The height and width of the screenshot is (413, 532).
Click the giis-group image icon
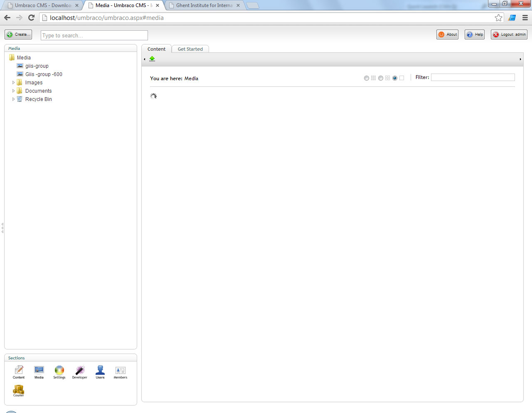(20, 66)
